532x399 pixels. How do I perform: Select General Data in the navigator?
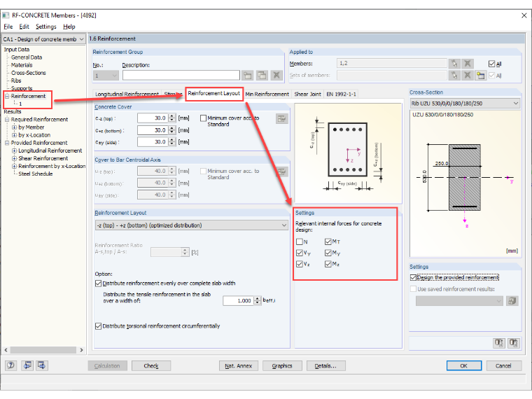coord(27,57)
